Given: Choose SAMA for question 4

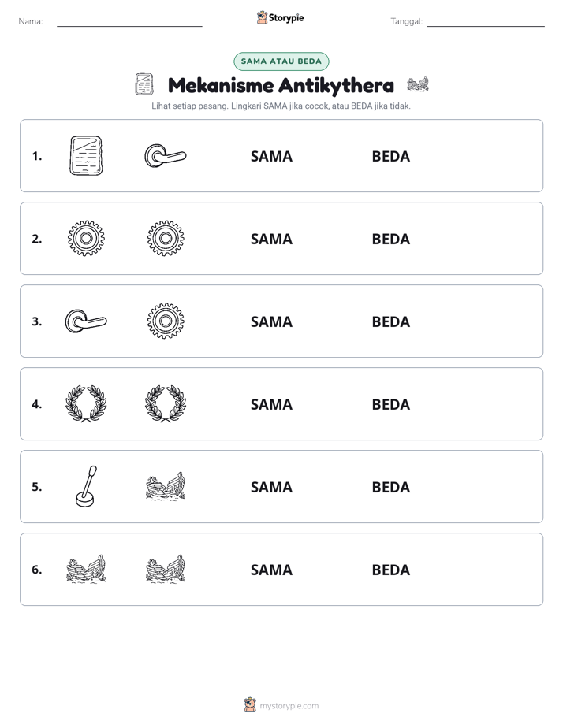Looking at the screenshot, I should tap(271, 404).
